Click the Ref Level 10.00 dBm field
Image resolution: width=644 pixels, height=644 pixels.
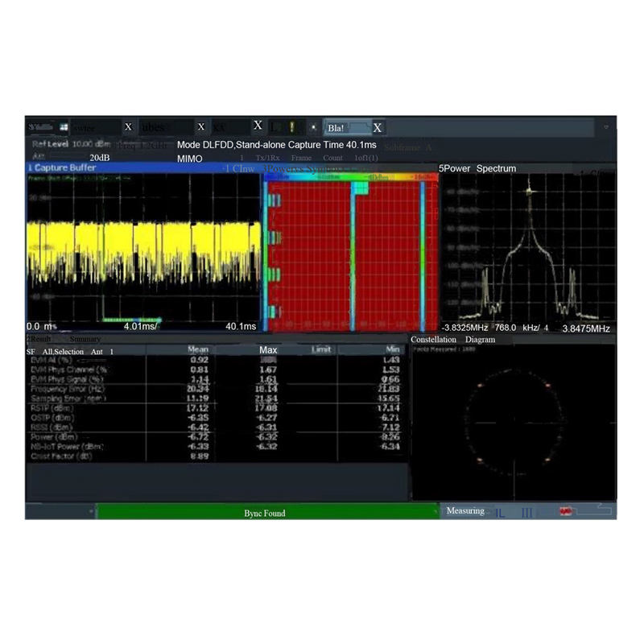(71, 144)
